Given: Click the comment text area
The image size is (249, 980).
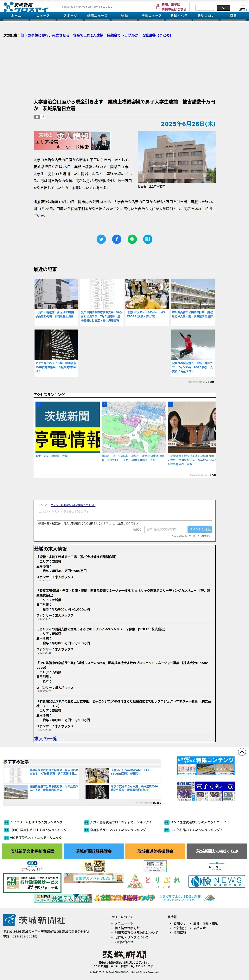Looking at the screenshot, I should tap(124, 514).
